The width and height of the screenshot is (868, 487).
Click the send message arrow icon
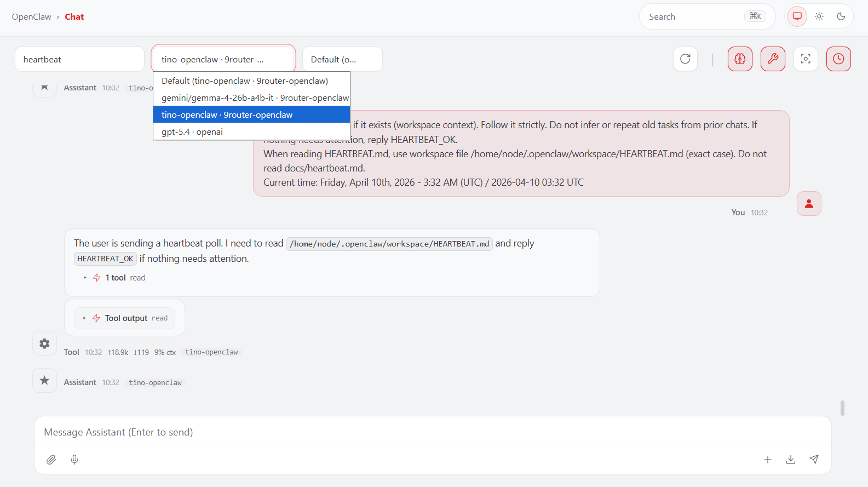point(814,460)
